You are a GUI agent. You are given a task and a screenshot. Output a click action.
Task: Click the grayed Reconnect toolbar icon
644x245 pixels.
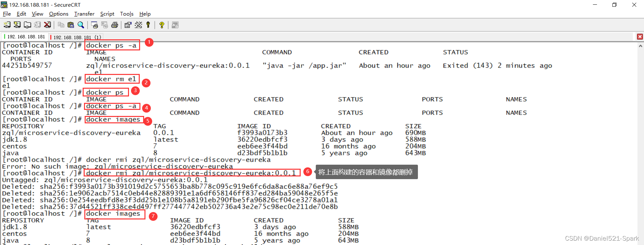tap(38, 25)
